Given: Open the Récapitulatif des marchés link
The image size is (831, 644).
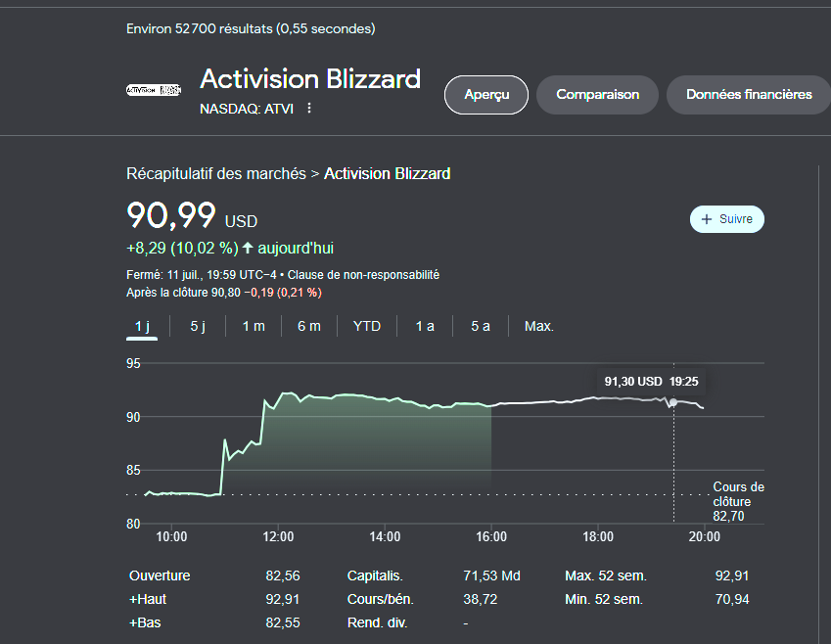Looking at the screenshot, I should [x=216, y=174].
